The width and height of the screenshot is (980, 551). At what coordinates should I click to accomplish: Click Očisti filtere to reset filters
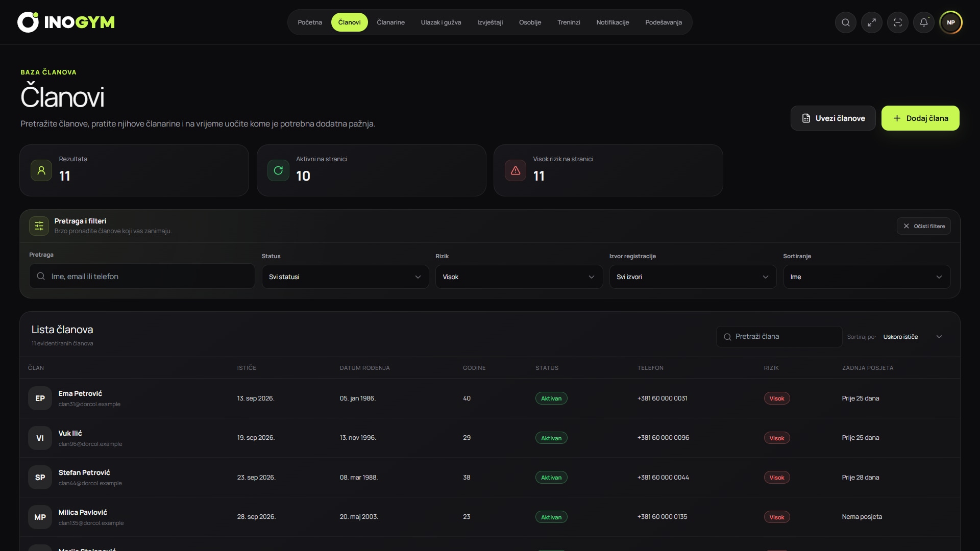pos(923,226)
